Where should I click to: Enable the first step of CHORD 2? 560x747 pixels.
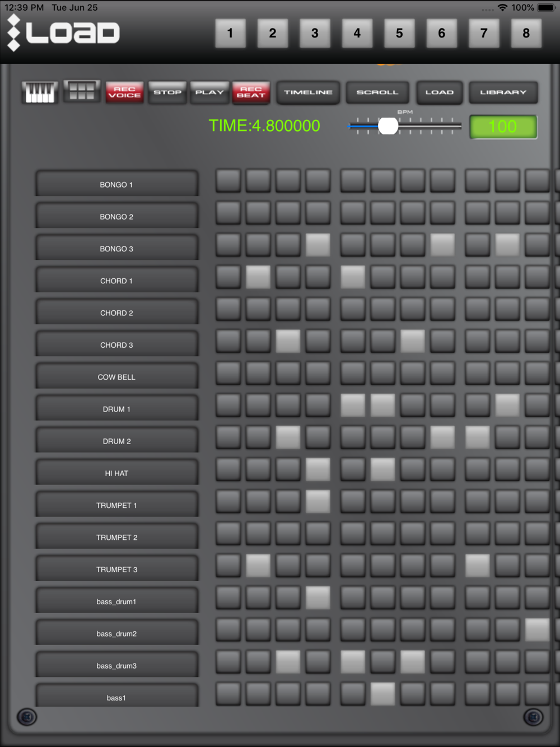tap(228, 309)
